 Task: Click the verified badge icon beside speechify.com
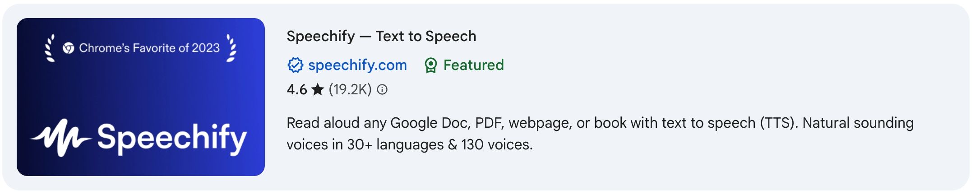pos(295,65)
